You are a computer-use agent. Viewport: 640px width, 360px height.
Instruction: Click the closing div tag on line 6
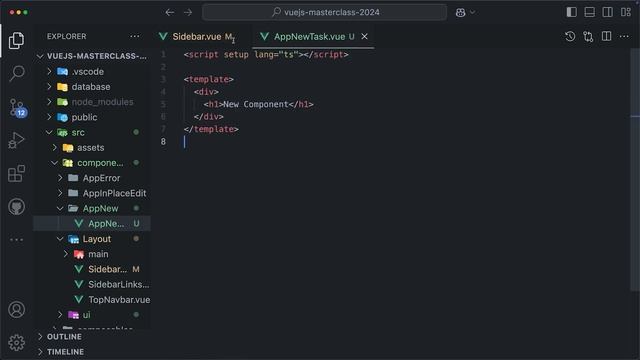coord(209,117)
